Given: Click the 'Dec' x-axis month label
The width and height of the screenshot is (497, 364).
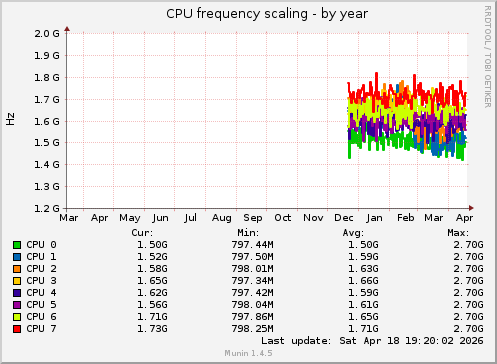Looking at the screenshot, I should tap(344, 218).
